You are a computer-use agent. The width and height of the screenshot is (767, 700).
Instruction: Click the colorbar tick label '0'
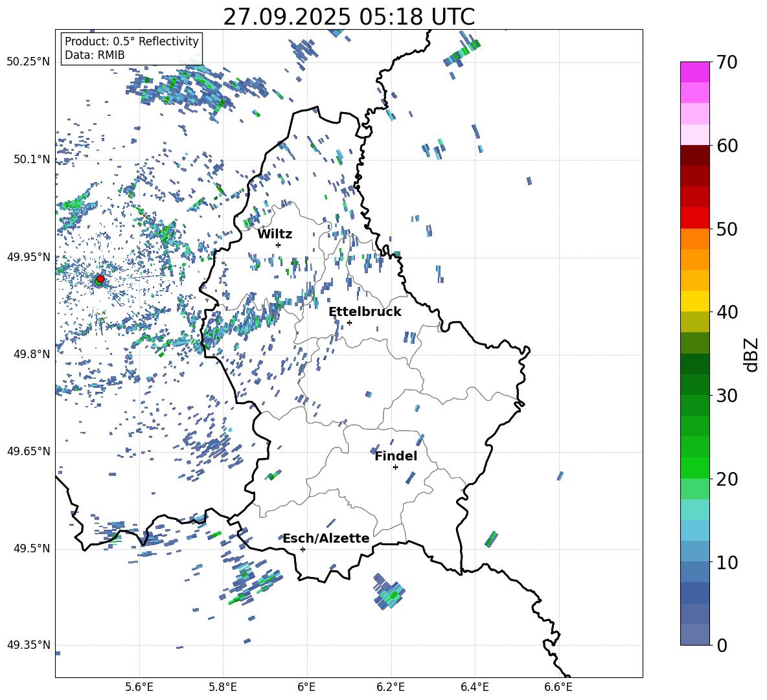click(722, 645)
